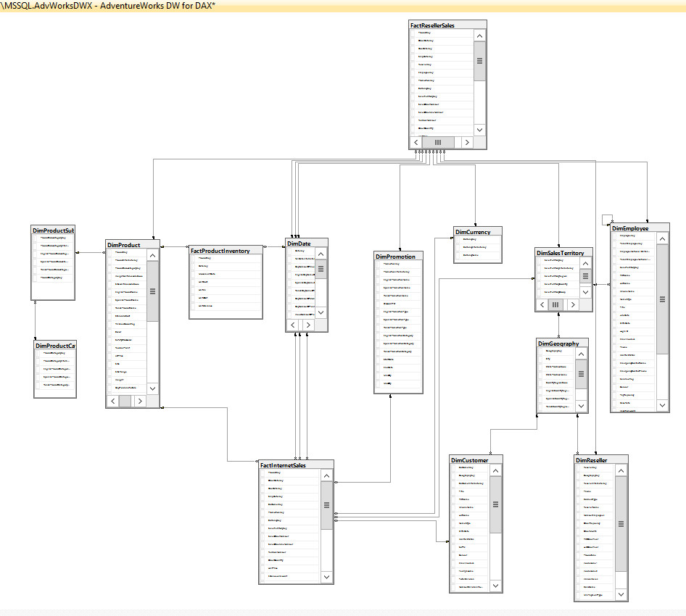Click the right arrow in FactResellerSales
This screenshot has height=616, width=686.
467,142
